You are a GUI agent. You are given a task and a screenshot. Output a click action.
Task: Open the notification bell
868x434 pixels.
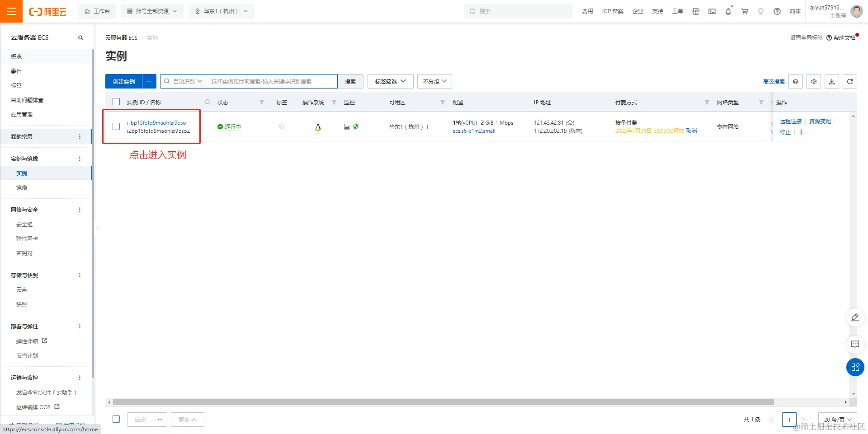click(x=728, y=11)
